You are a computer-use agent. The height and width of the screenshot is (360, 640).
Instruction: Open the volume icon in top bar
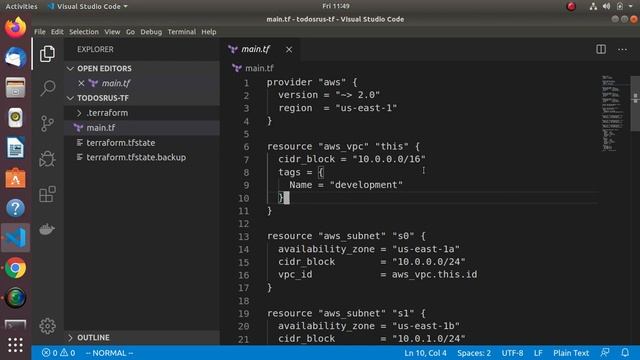click(x=607, y=6)
